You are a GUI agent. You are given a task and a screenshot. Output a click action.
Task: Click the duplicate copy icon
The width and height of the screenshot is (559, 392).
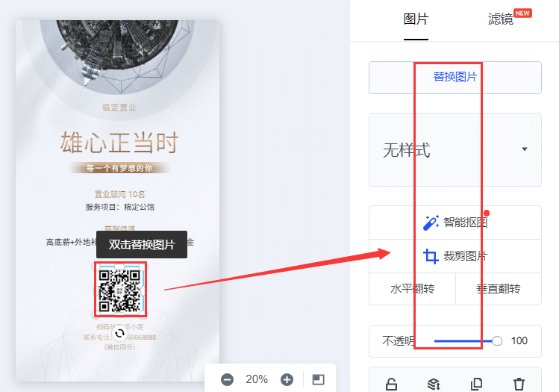pos(477,384)
